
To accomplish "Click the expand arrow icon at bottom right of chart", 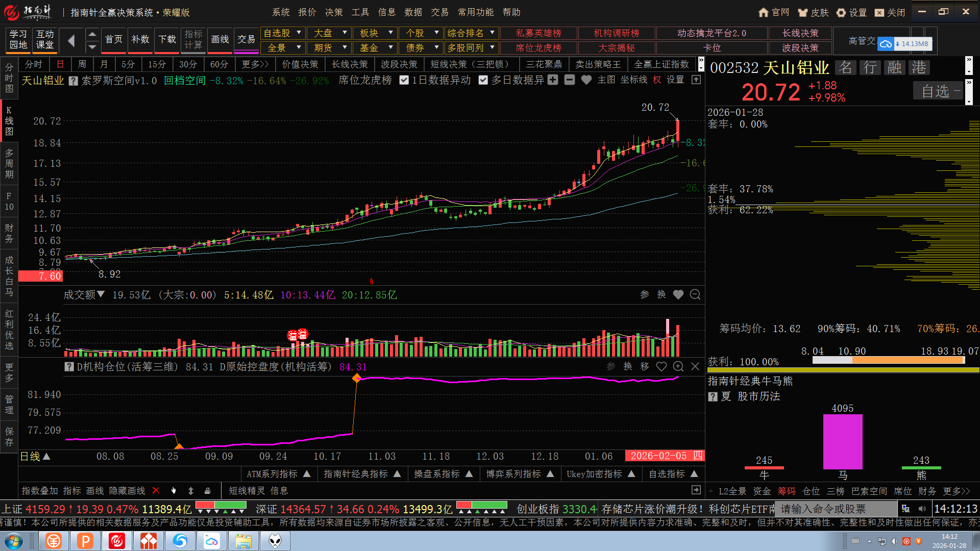I will tap(696, 490).
